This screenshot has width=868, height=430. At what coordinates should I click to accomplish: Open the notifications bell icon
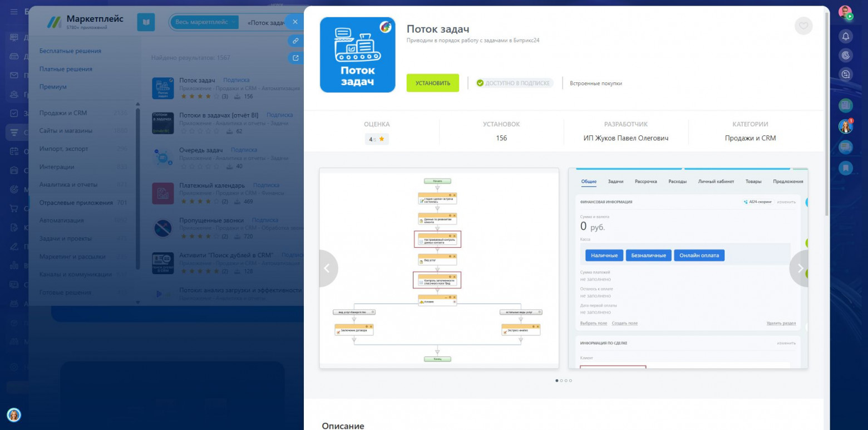coord(846,36)
